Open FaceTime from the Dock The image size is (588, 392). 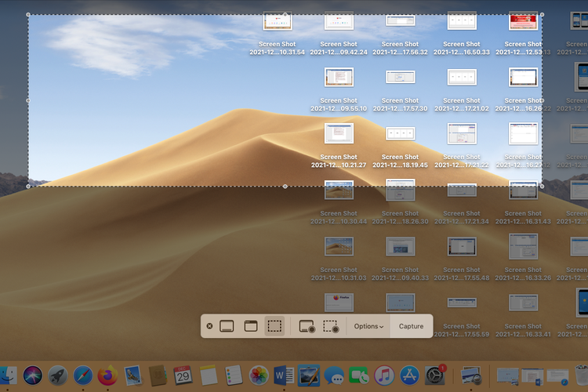point(359,375)
